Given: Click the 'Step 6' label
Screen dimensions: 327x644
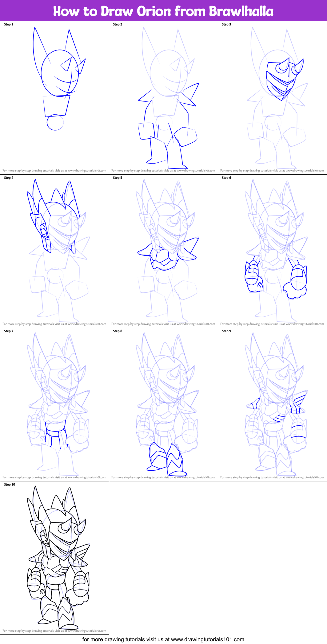Looking at the screenshot, I should click(226, 178).
